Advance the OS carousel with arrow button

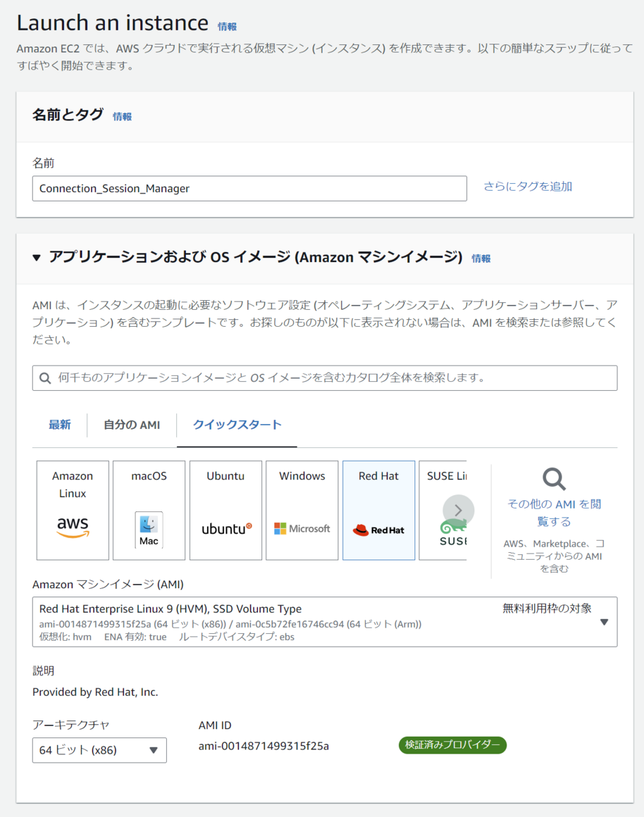[x=458, y=510]
